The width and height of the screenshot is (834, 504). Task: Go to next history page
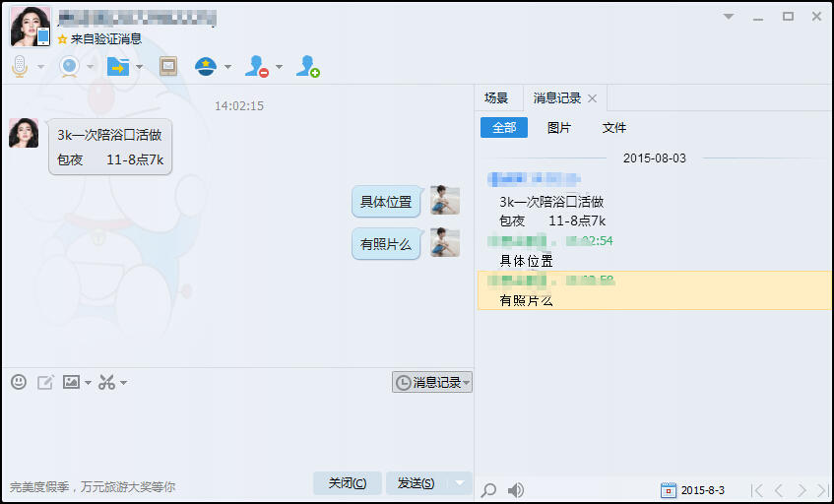[802, 490]
